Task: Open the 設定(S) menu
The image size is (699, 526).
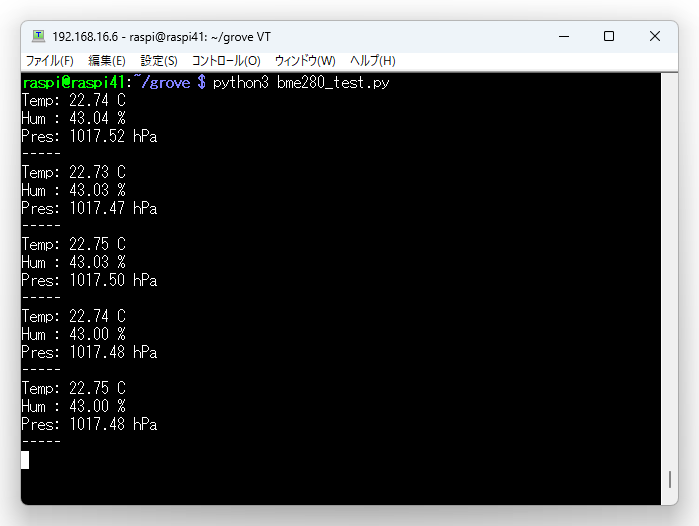Action: [158, 61]
